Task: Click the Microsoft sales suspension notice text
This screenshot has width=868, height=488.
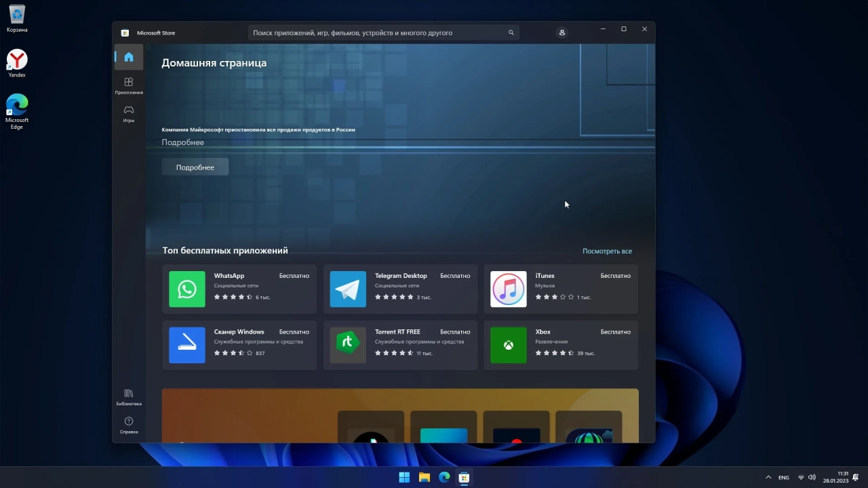Action: 258,129
